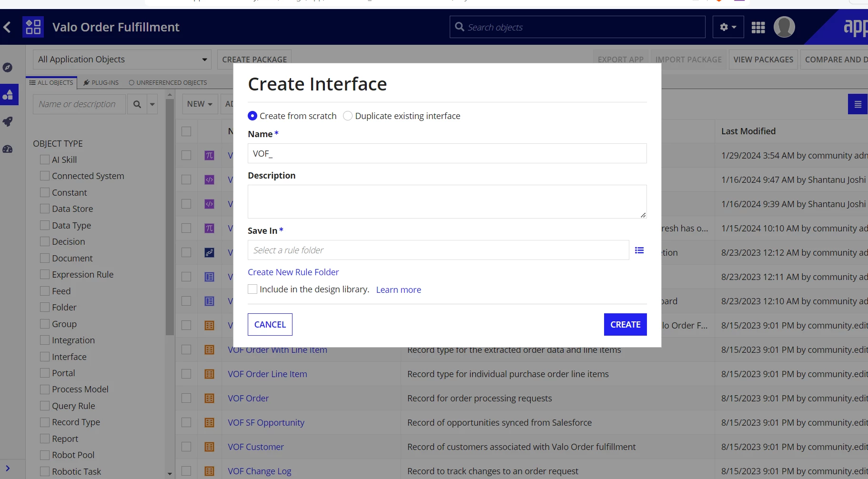The image size is (868, 479).
Task: Check the Interface object type filter
Action: pos(45,357)
